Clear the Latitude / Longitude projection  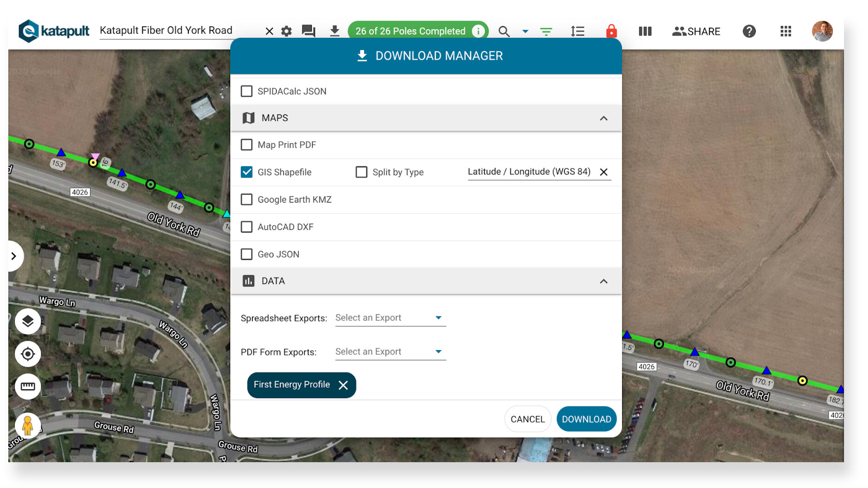(604, 172)
